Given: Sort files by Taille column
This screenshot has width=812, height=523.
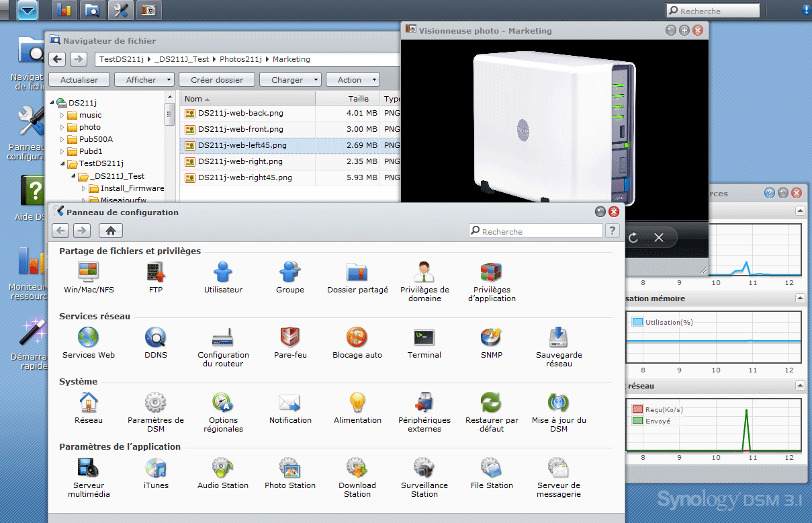Looking at the screenshot, I should (x=348, y=99).
